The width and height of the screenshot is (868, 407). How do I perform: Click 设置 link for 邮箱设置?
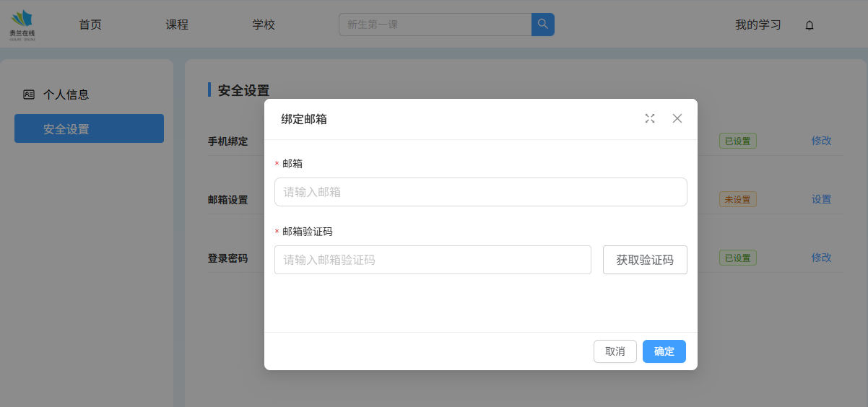(821, 199)
